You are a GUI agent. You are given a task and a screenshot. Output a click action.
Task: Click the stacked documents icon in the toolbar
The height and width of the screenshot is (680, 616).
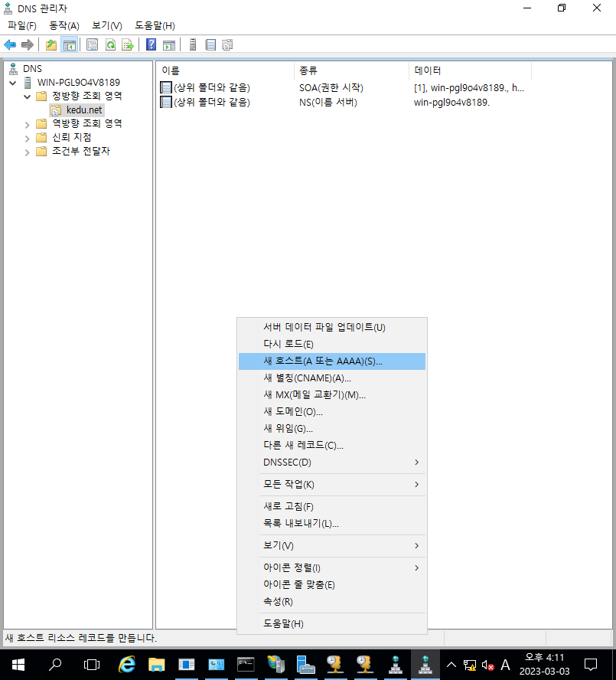[x=227, y=44]
